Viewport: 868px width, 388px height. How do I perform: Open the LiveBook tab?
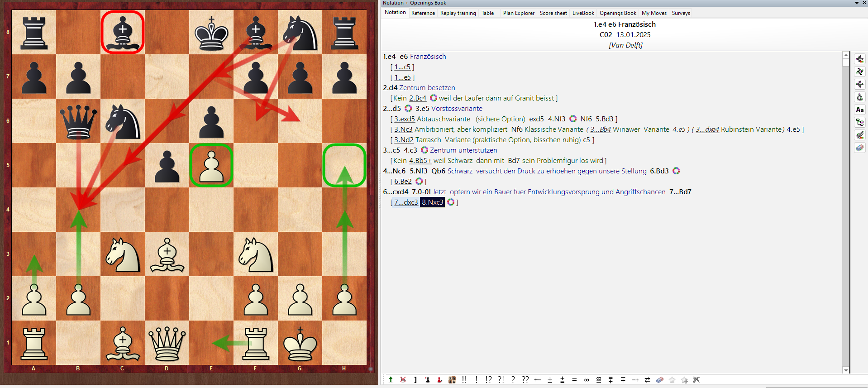pyautogui.click(x=583, y=13)
